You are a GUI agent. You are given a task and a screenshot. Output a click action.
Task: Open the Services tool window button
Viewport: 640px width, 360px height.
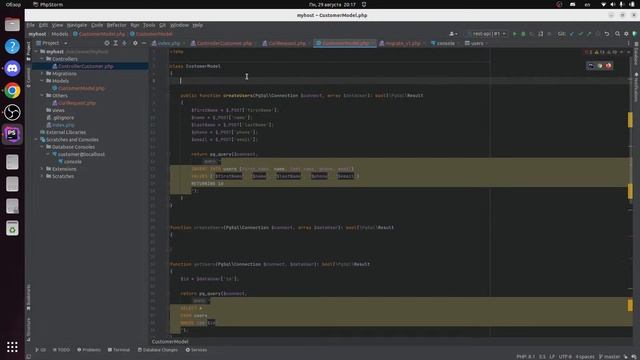coord(196,350)
